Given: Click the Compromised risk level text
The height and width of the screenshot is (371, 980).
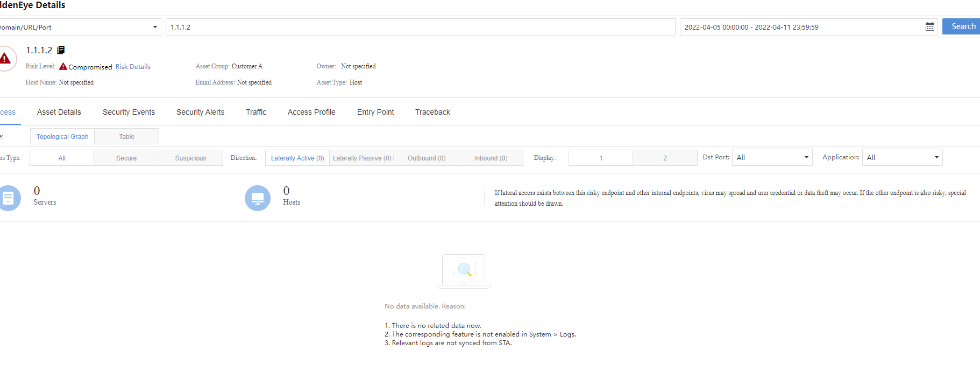Looking at the screenshot, I should (x=90, y=67).
